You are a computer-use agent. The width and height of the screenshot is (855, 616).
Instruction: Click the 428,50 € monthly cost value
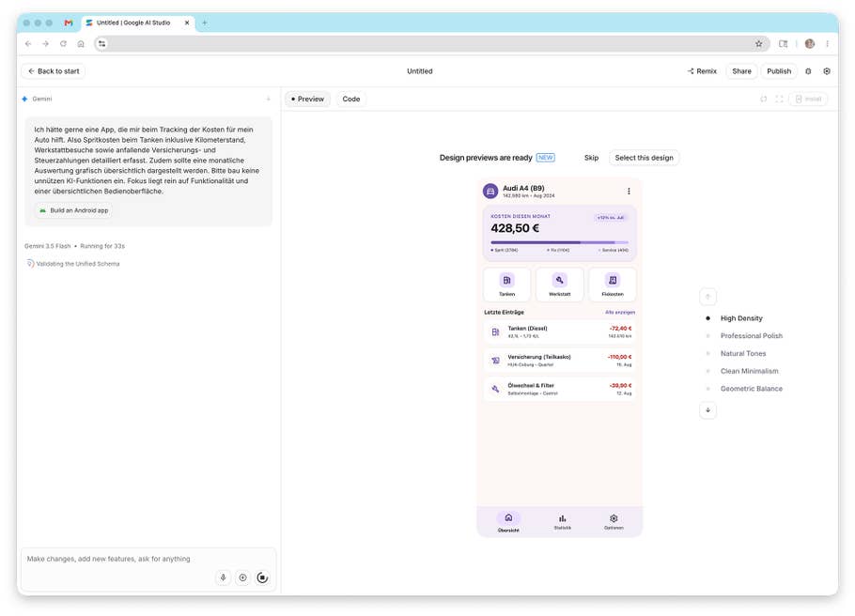tap(515, 228)
